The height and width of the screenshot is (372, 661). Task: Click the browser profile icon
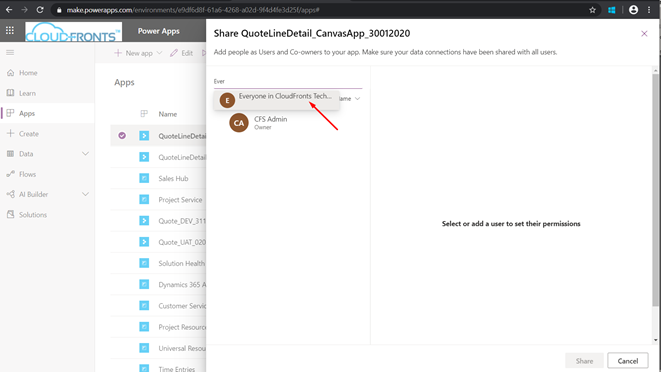633,10
